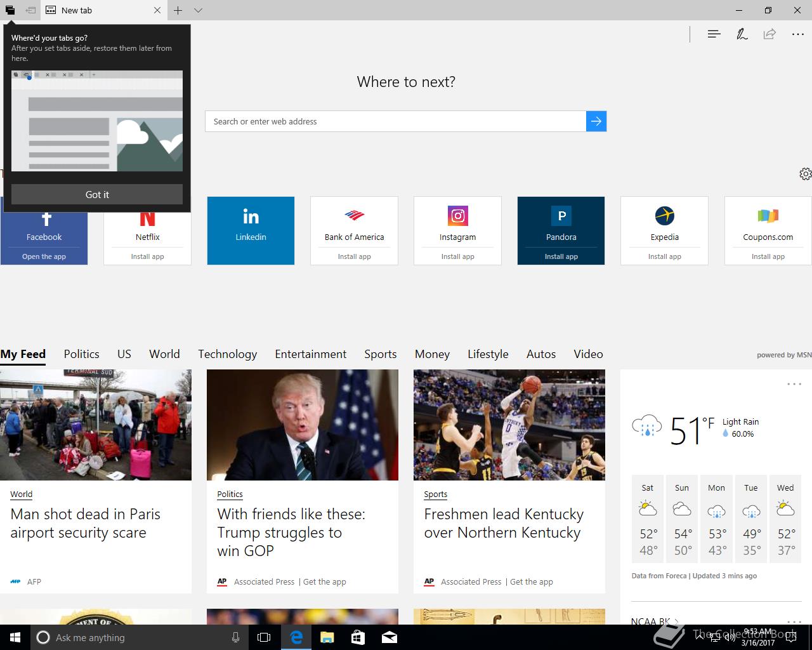Switch to the Video feed tab

(588, 354)
